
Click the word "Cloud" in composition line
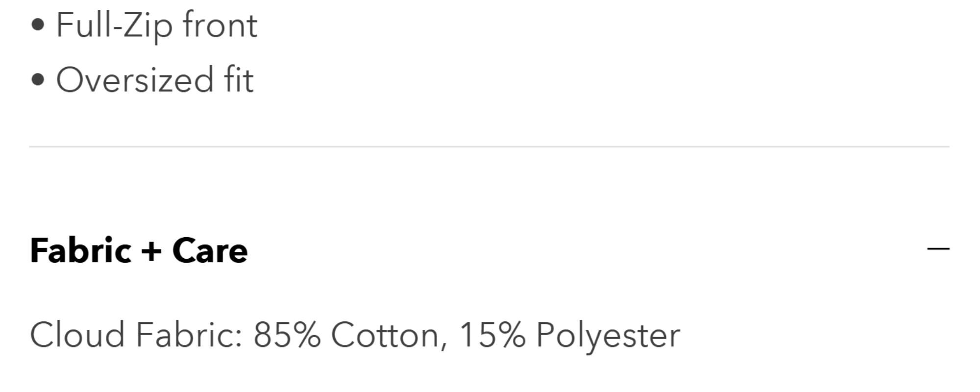coord(77,335)
